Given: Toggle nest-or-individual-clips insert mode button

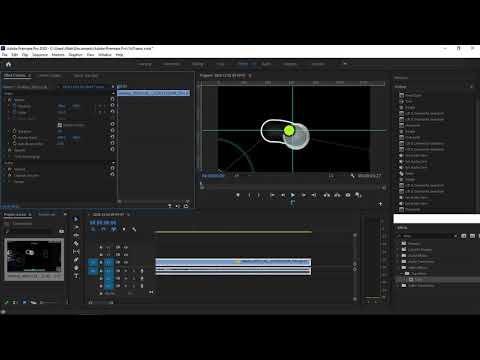Looking at the screenshot, I should pos(93,229).
